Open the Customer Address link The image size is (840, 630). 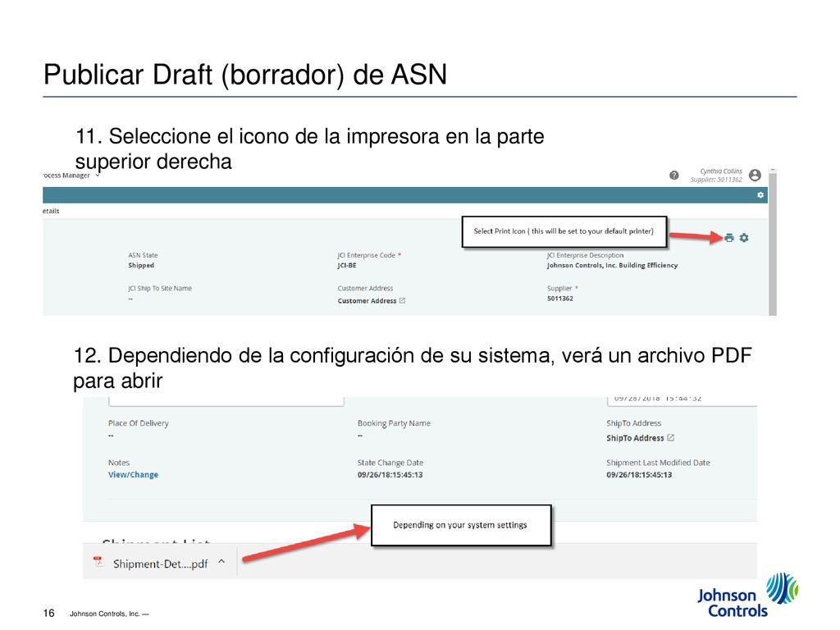pos(367,301)
